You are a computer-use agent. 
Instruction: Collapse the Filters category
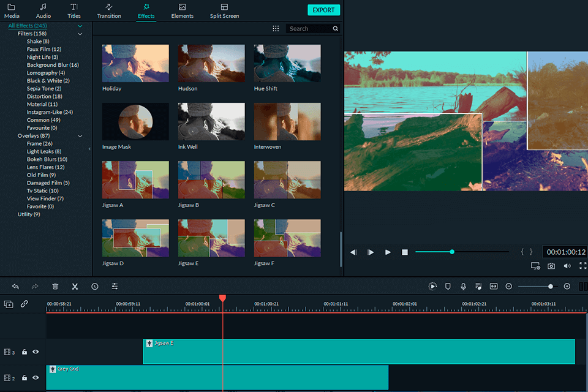[79, 33]
